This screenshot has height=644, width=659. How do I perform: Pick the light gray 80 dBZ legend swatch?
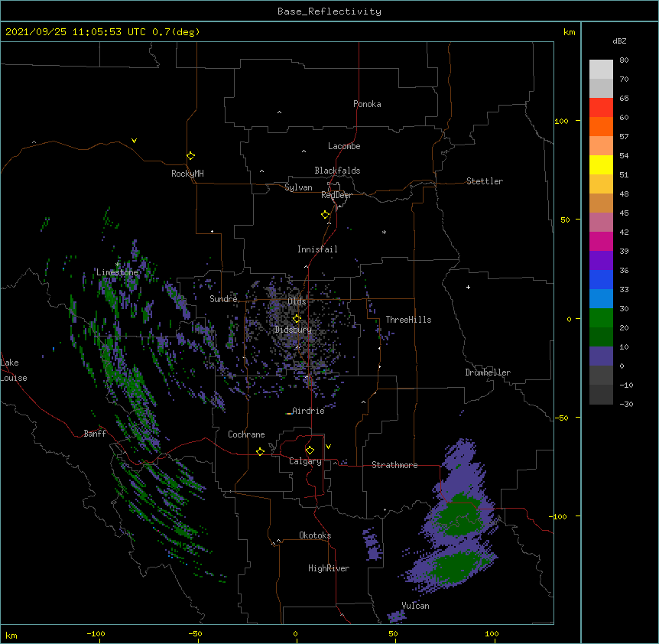[601, 70]
